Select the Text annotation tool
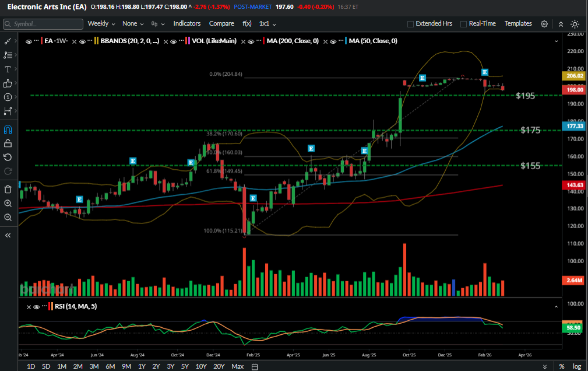 tap(8, 69)
